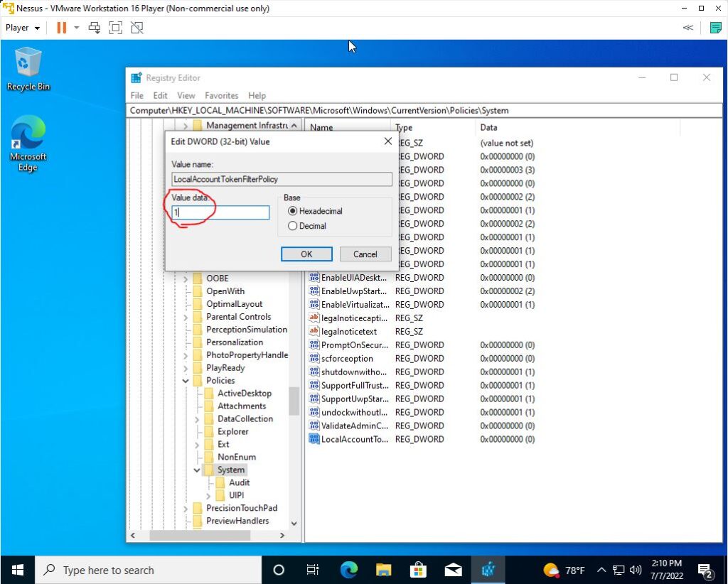Click the send Ctrl+Alt+Del icon in VMware toolbar
The width and height of the screenshot is (728, 584).
pyautogui.click(x=95, y=28)
